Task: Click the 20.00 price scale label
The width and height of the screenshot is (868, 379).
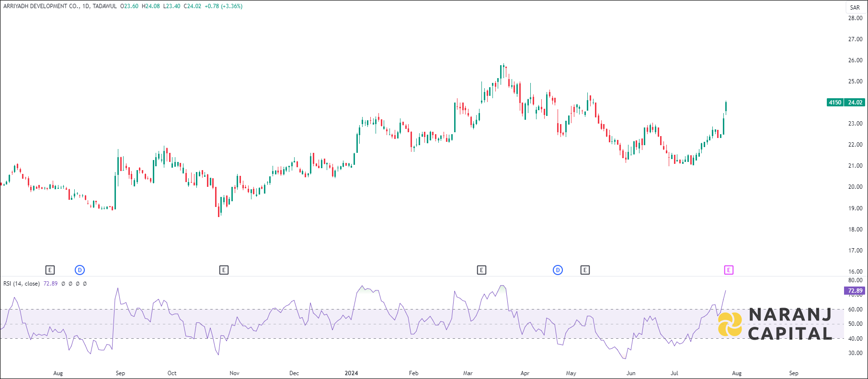Action: (855, 187)
